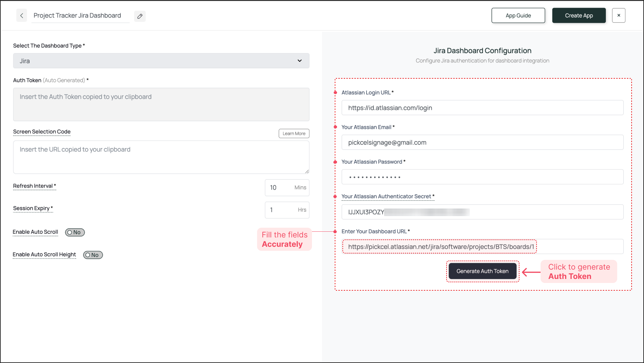This screenshot has height=363, width=644.
Task: Open the Learn More link for Screen Selection Code
Action: click(294, 133)
